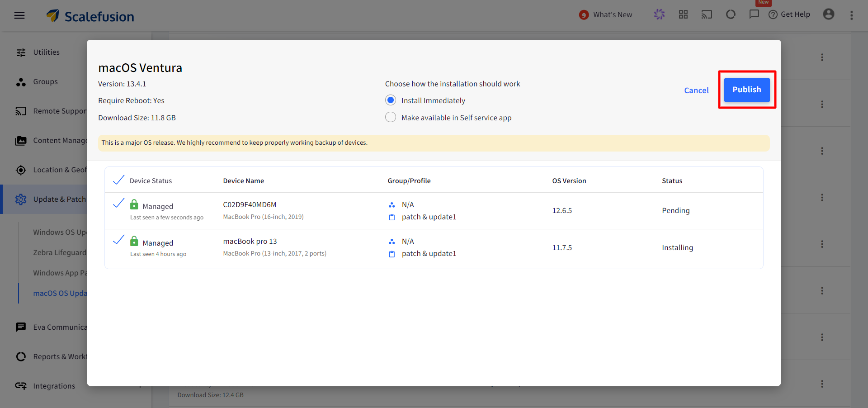Image resolution: width=868 pixels, height=408 pixels.
Task: Open Utilities in sidebar
Action: coord(47,52)
